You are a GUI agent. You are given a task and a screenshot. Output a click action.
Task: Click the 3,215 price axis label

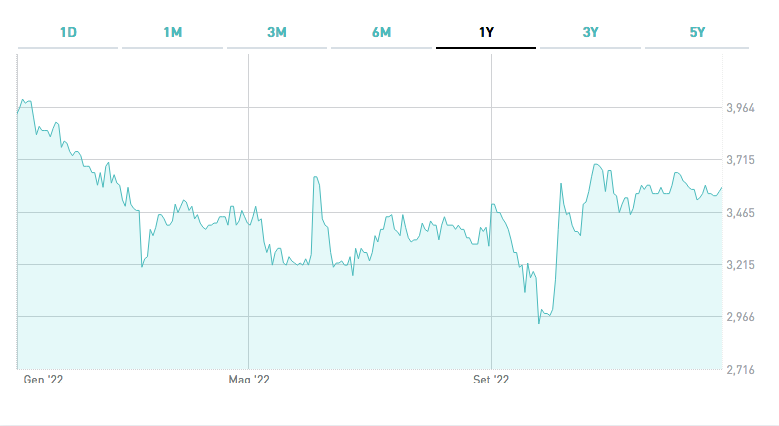742,265
